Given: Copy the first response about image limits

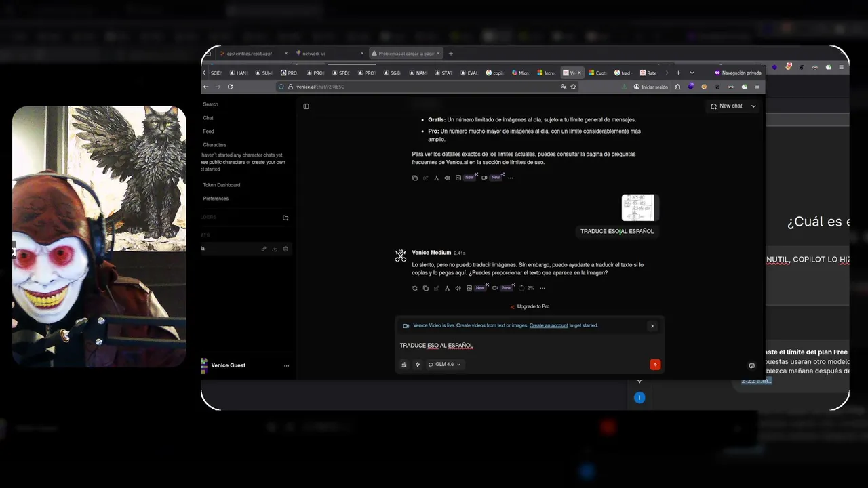Looking at the screenshot, I should 415,178.
